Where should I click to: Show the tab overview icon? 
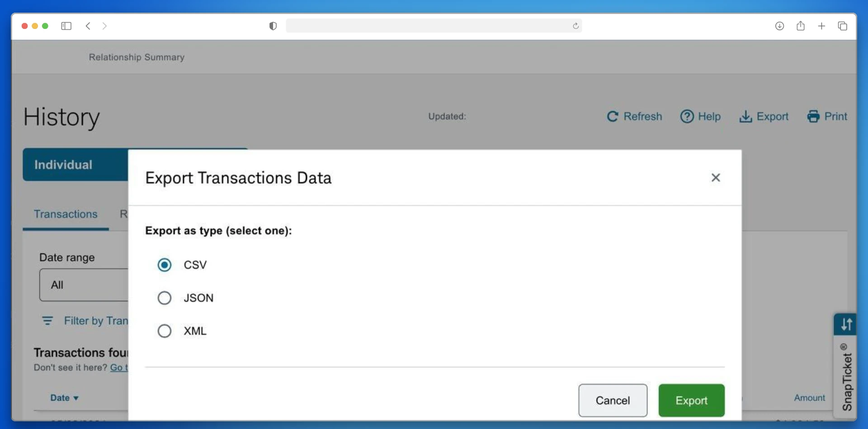(x=842, y=26)
